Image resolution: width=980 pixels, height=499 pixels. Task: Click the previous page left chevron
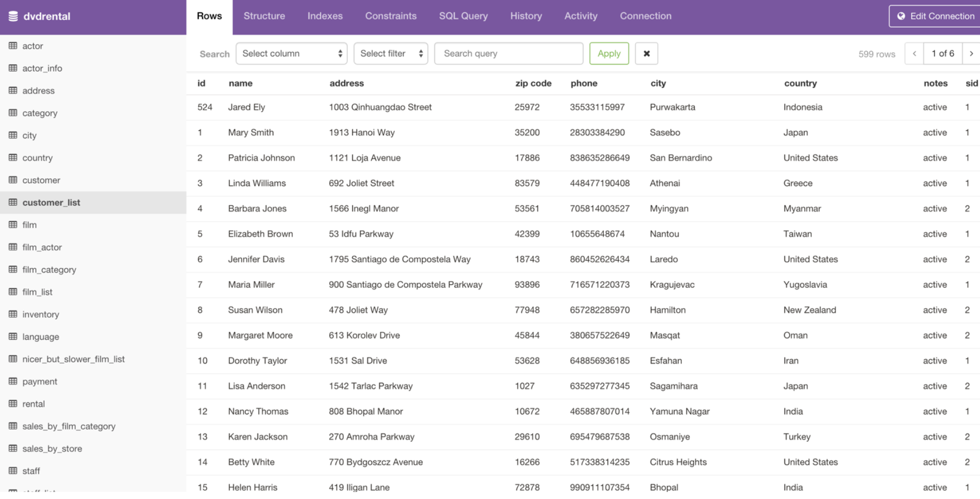[x=914, y=53]
